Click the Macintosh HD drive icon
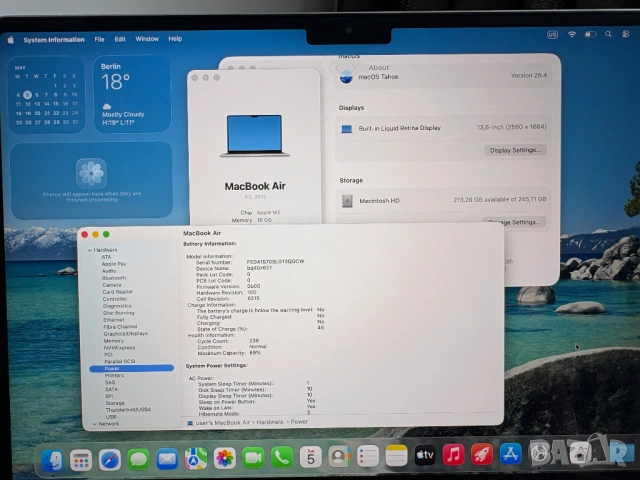 click(x=347, y=200)
